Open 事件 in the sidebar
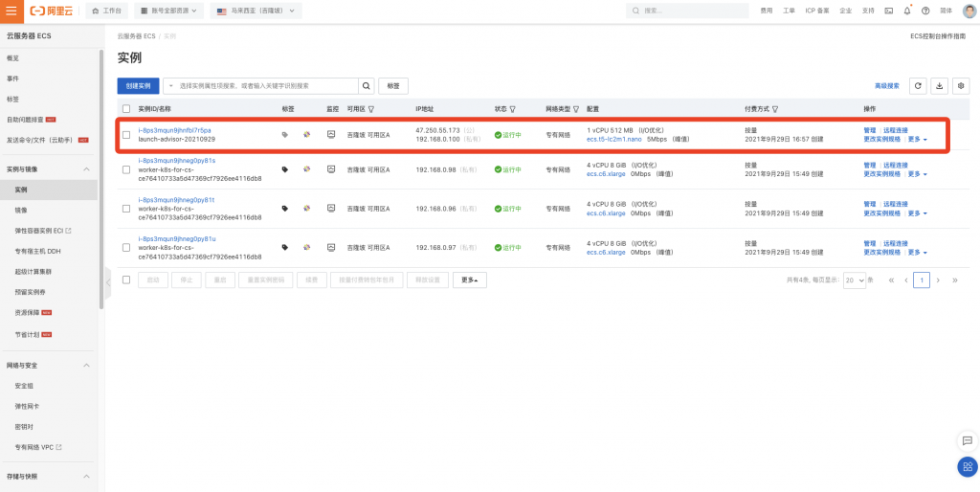Screen dimensions: 980x492 tap(12, 78)
